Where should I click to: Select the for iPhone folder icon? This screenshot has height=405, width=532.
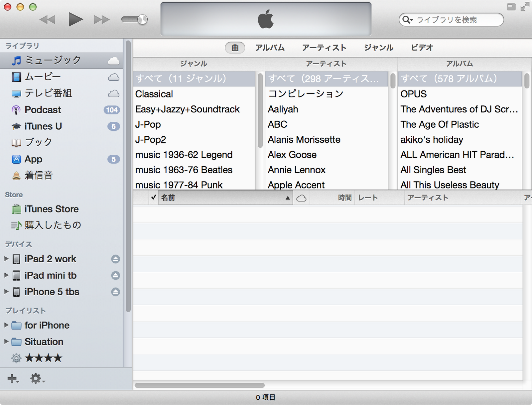click(16, 325)
